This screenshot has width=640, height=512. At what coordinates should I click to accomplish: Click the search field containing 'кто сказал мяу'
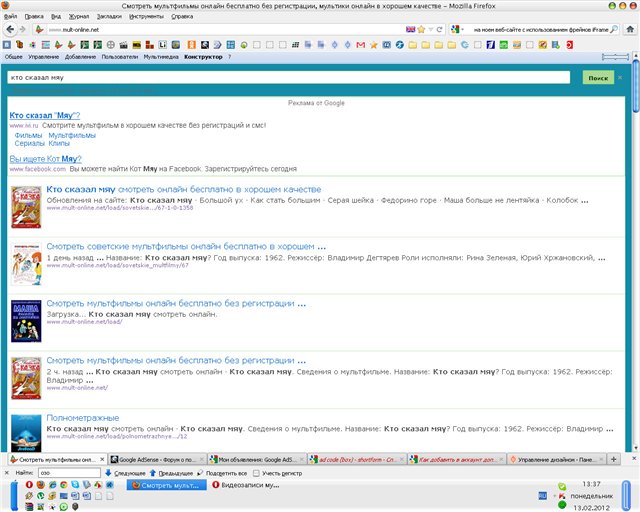[x=290, y=77]
